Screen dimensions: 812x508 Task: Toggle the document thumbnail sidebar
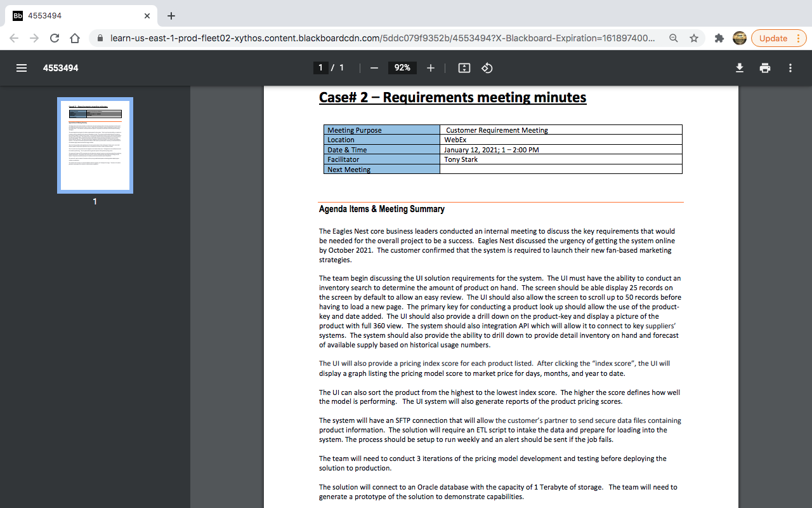[21, 68]
